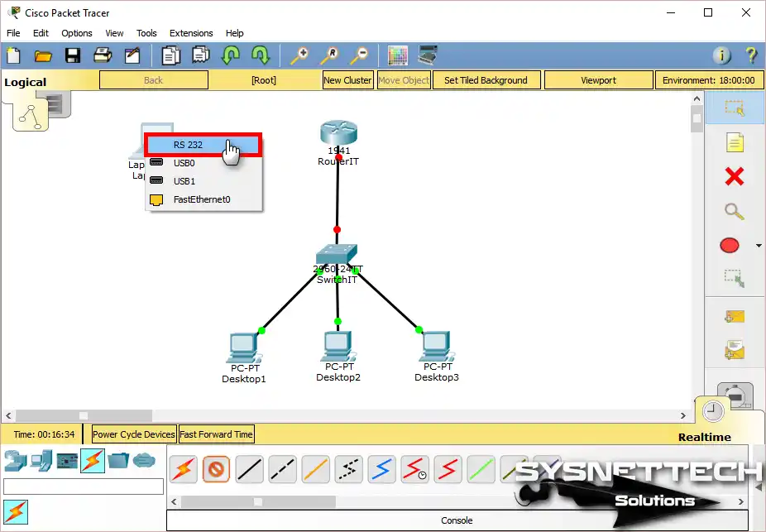The width and height of the screenshot is (766, 532).
Task: Click the New Cluster button
Action: click(347, 80)
